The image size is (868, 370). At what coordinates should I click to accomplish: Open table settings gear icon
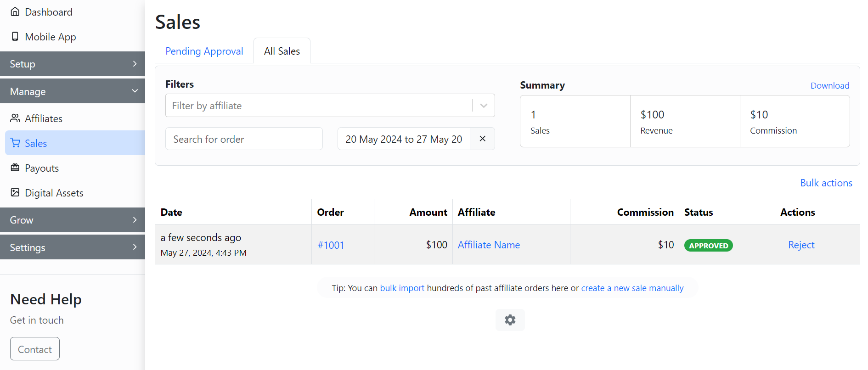click(x=510, y=320)
